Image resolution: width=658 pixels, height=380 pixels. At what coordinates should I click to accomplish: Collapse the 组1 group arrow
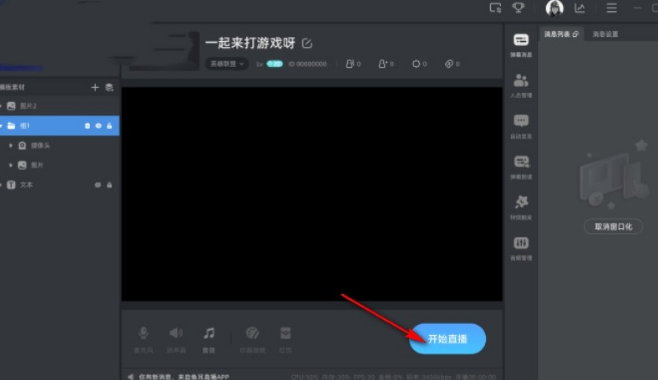point(1,126)
